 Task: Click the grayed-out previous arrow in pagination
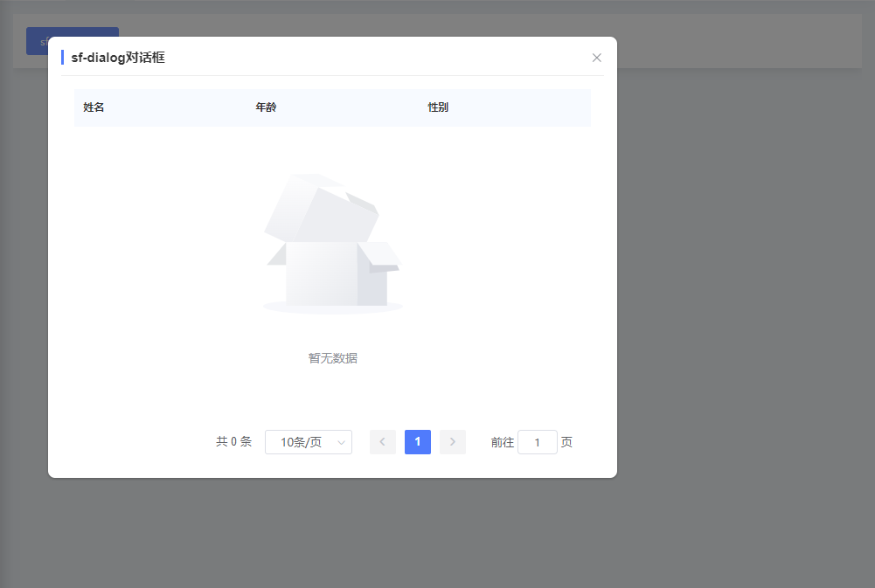(x=382, y=442)
